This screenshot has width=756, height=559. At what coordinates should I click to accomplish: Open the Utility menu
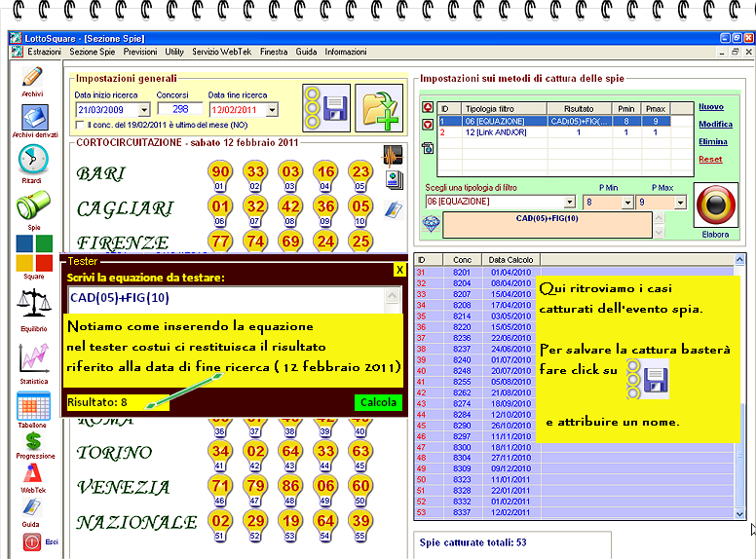(x=174, y=52)
